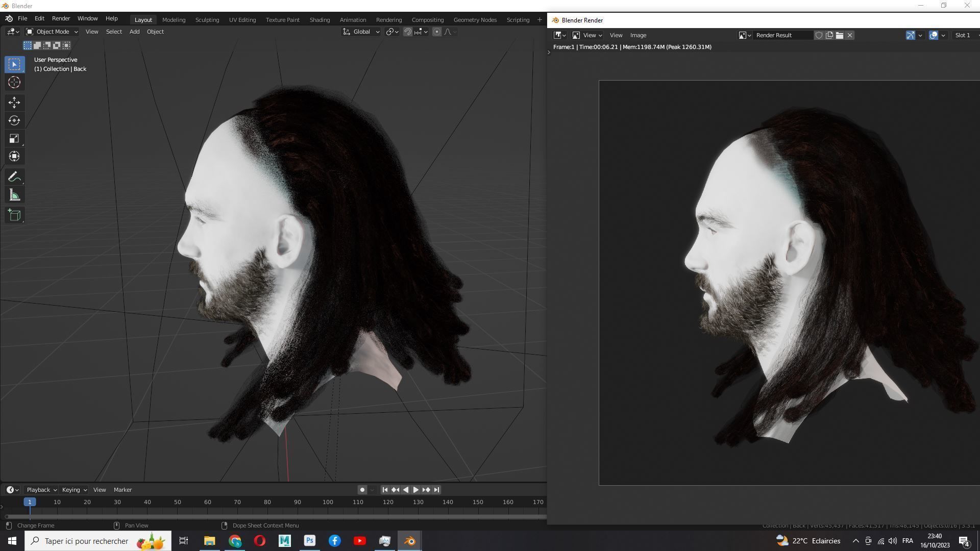Open Playback dropdown in timeline
The width and height of the screenshot is (980, 551).
(x=41, y=490)
